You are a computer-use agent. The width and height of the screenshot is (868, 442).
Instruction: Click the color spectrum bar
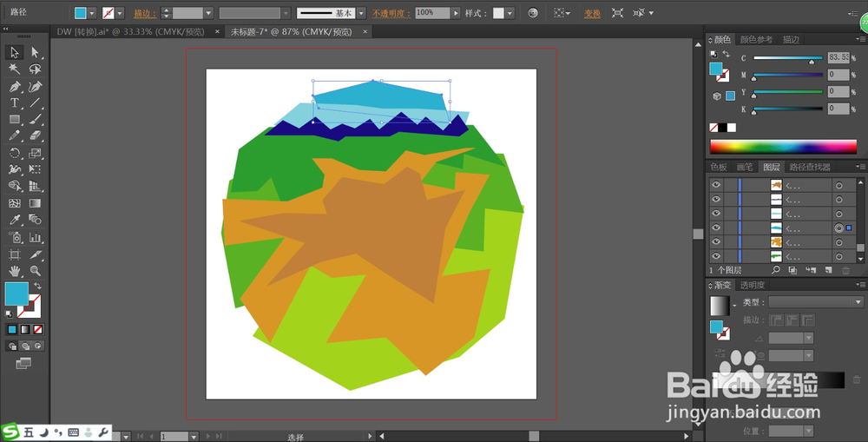click(783, 146)
